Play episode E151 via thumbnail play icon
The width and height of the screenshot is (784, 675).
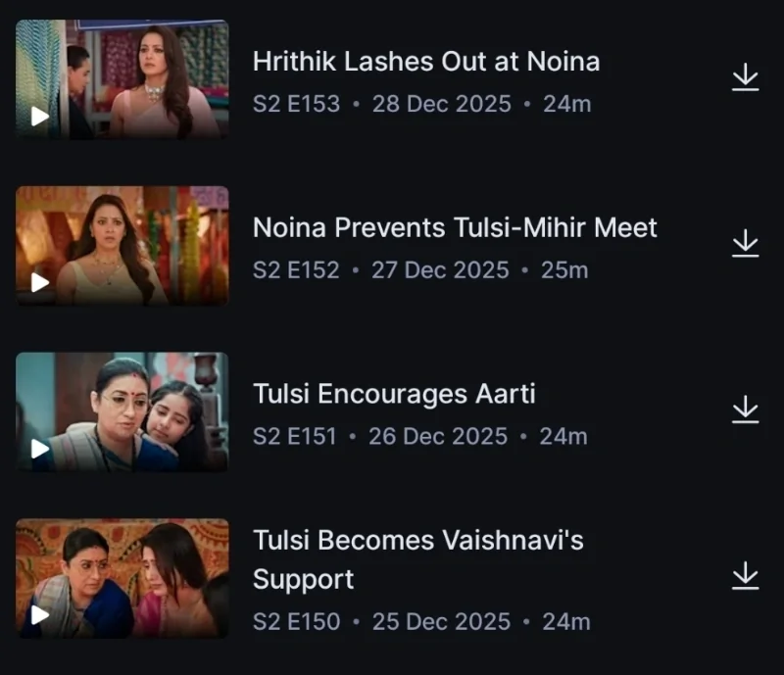coord(40,449)
